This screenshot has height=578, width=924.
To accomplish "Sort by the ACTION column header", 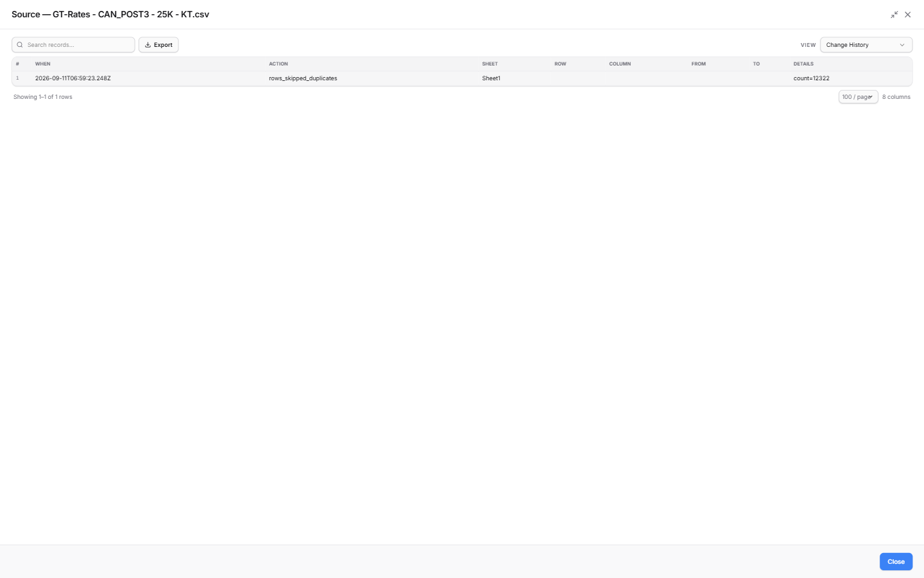I will click(x=278, y=64).
